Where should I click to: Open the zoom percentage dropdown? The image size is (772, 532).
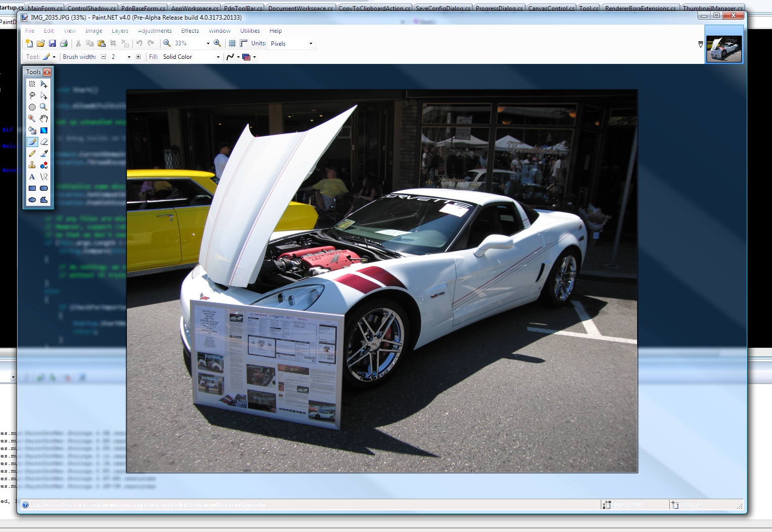[x=208, y=44]
